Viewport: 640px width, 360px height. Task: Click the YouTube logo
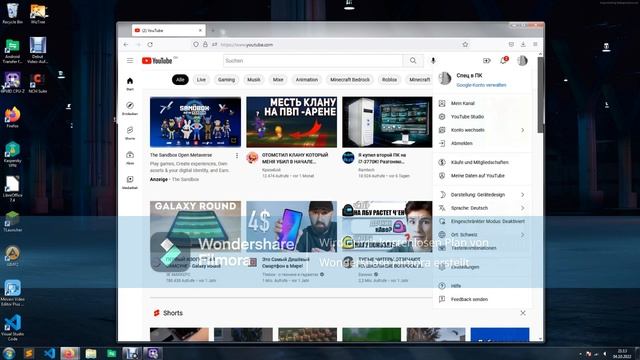(157, 61)
